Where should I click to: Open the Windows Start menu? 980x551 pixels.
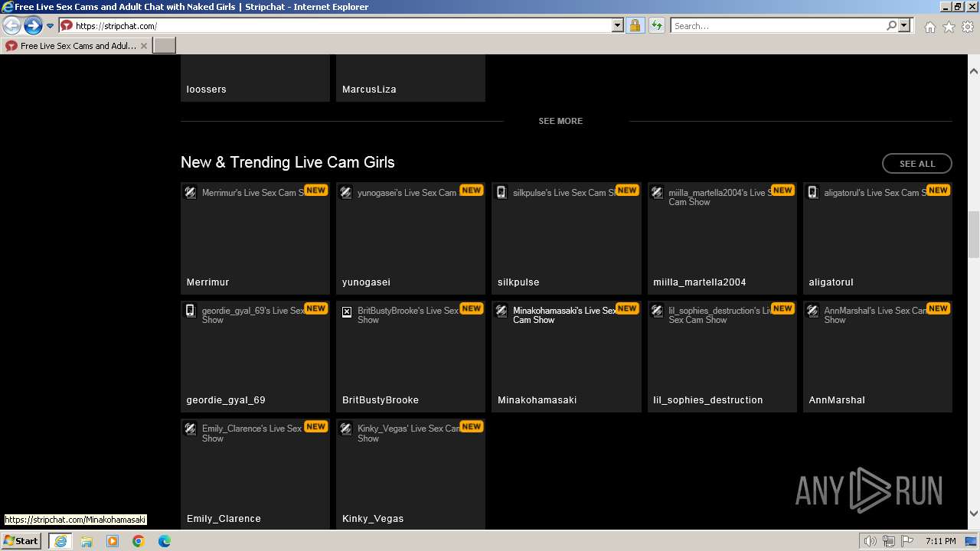[21, 541]
